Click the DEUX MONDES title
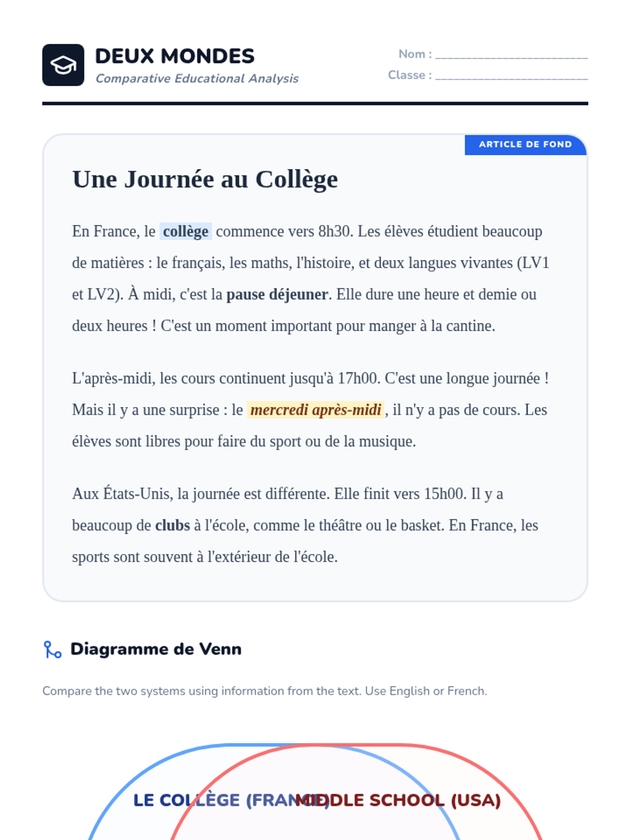 tap(175, 56)
